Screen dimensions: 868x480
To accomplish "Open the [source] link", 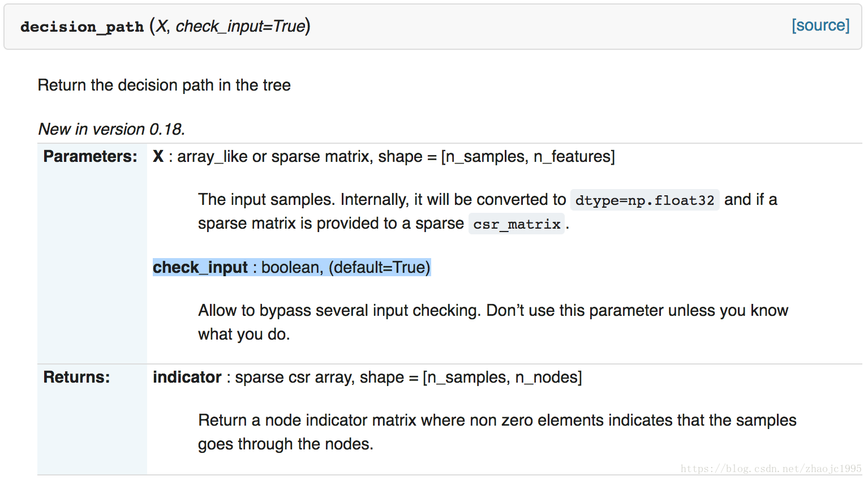I will (820, 25).
